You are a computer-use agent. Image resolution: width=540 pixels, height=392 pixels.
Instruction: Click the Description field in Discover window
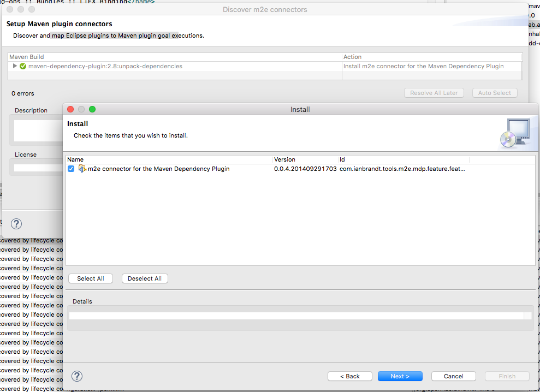38,130
